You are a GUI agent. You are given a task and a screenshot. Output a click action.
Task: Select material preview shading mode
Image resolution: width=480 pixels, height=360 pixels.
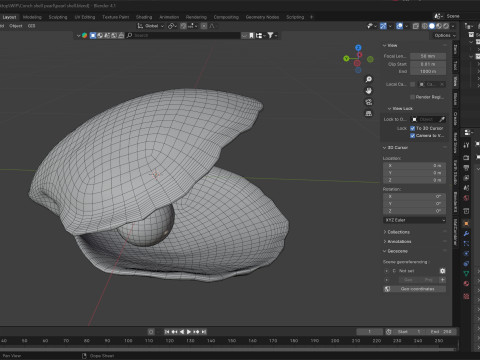[439, 26]
